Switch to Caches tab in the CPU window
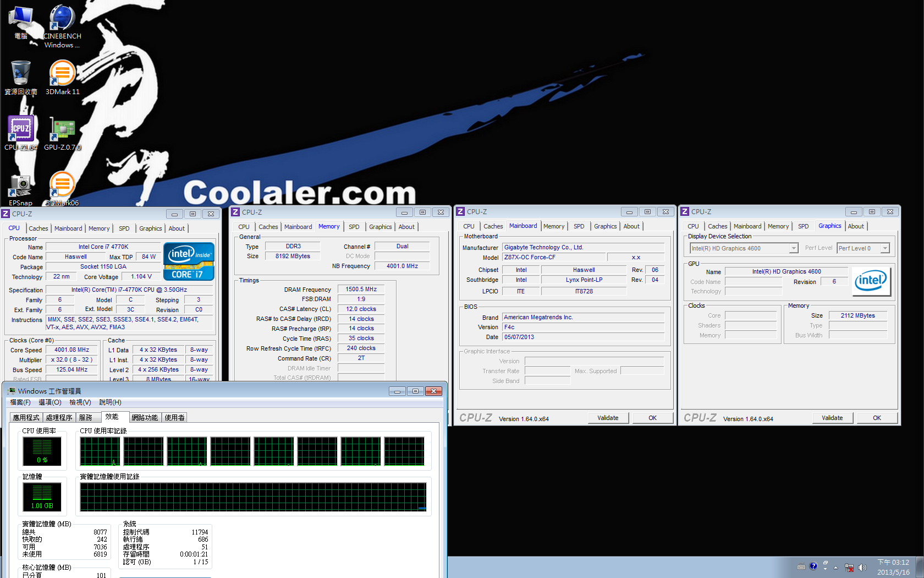Screen dimensions: 924x578 [x=38, y=228]
